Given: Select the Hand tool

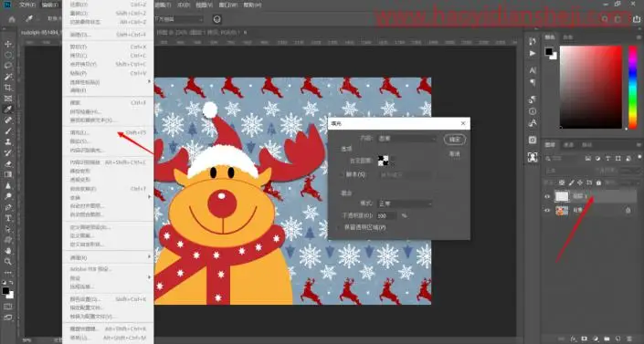Looking at the screenshot, I should coord(8,251).
